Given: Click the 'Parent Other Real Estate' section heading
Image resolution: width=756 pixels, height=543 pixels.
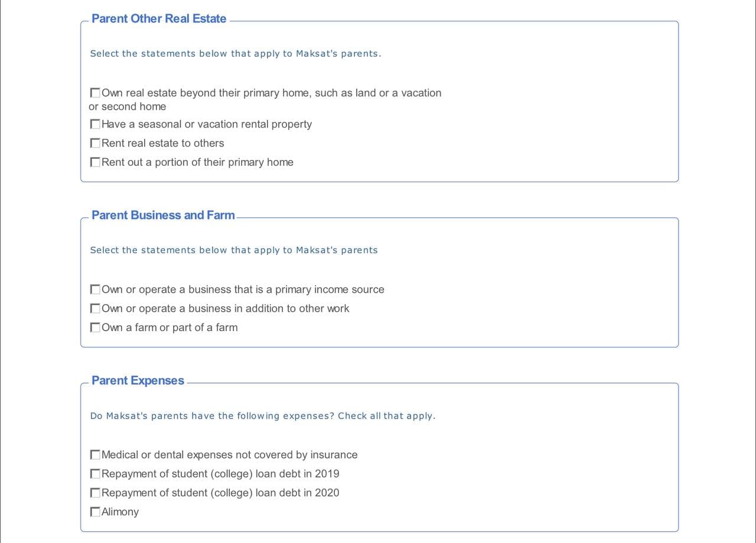Looking at the screenshot, I should 159,18.
